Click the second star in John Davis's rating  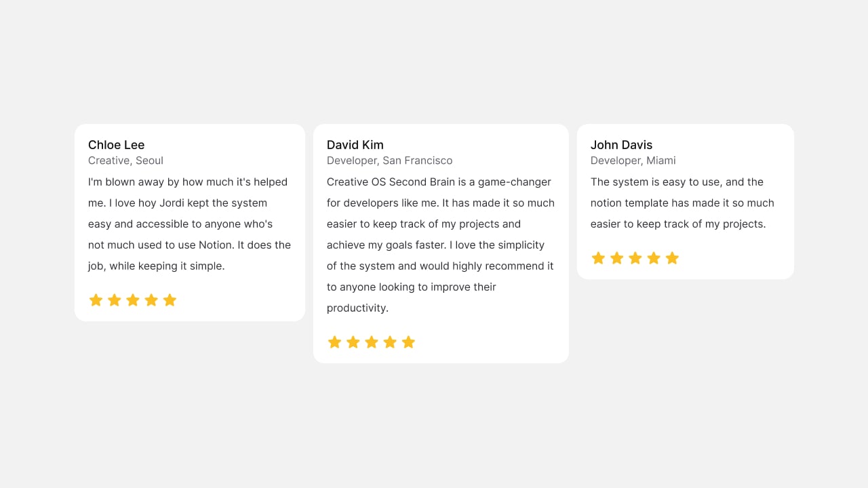coord(616,258)
